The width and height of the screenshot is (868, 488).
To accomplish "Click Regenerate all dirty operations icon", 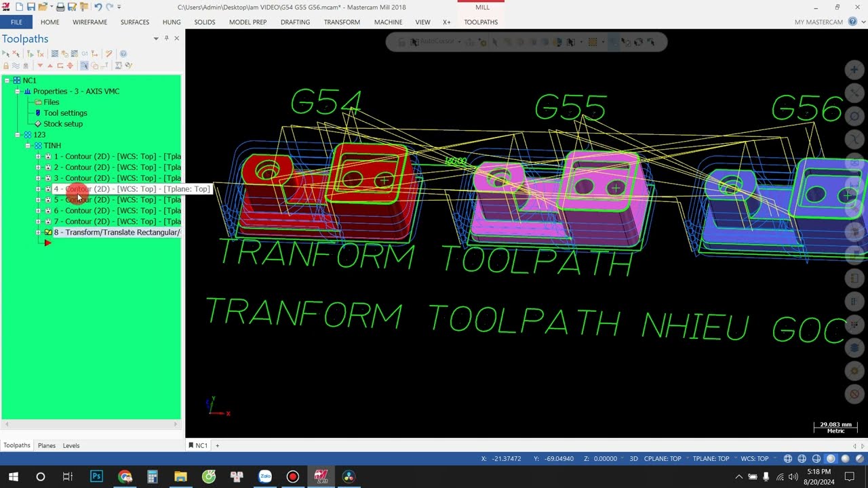I will (40, 54).
